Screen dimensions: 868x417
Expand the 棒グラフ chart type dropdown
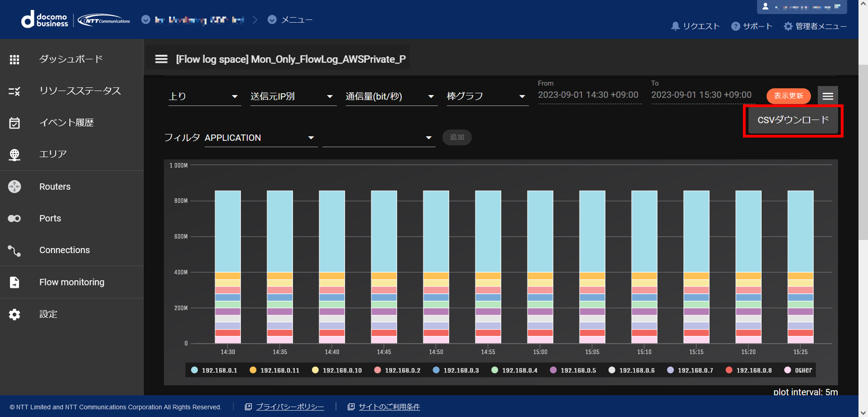tap(487, 97)
